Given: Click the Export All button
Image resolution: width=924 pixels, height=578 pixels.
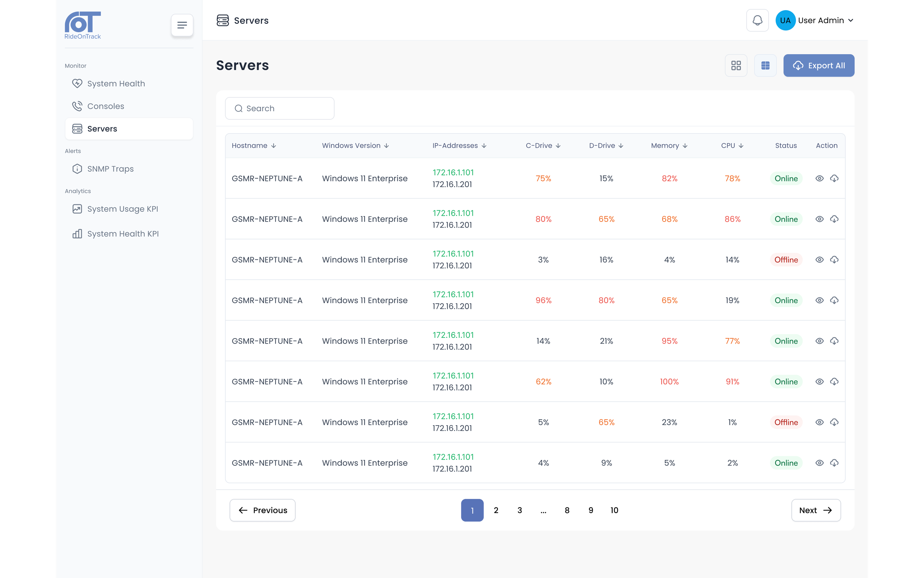Looking at the screenshot, I should tap(819, 65).
